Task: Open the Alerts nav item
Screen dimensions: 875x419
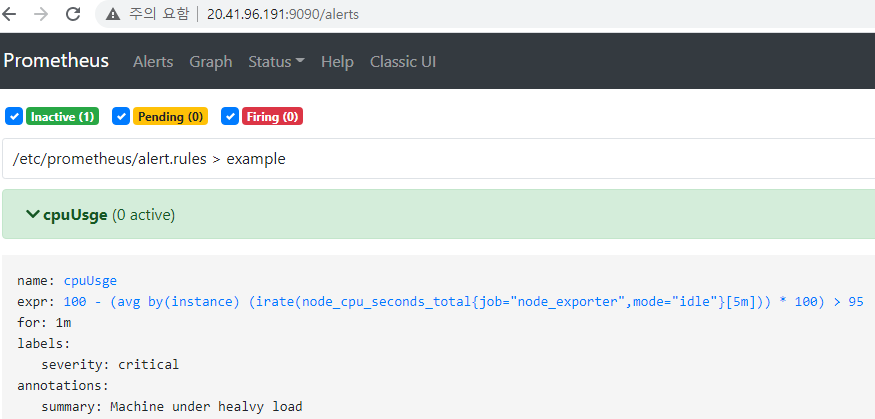Action: pyautogui.click(x=152, y=62)
